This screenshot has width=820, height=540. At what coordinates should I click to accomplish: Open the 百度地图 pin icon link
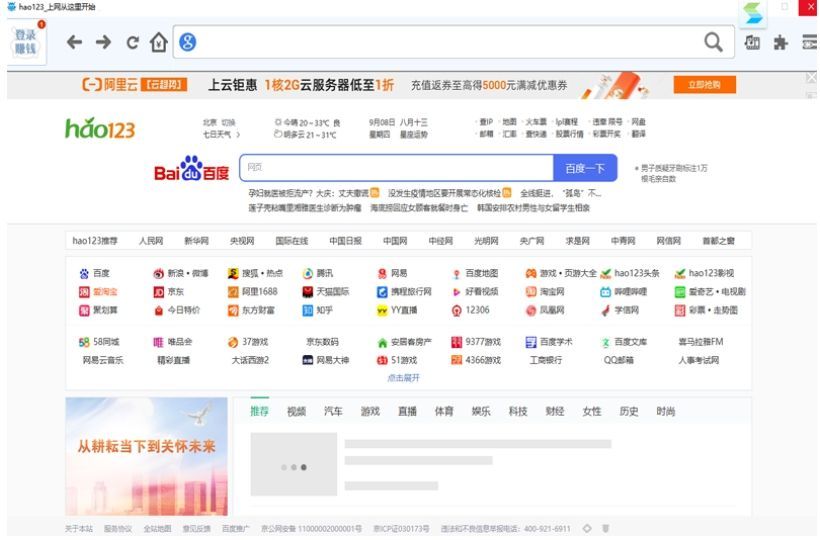(x=457, y=273)
